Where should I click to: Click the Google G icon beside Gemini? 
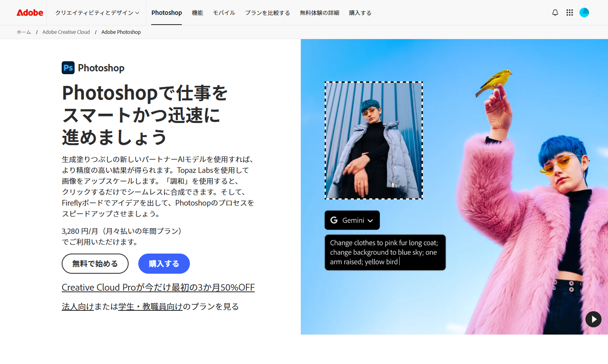point(334,220)
